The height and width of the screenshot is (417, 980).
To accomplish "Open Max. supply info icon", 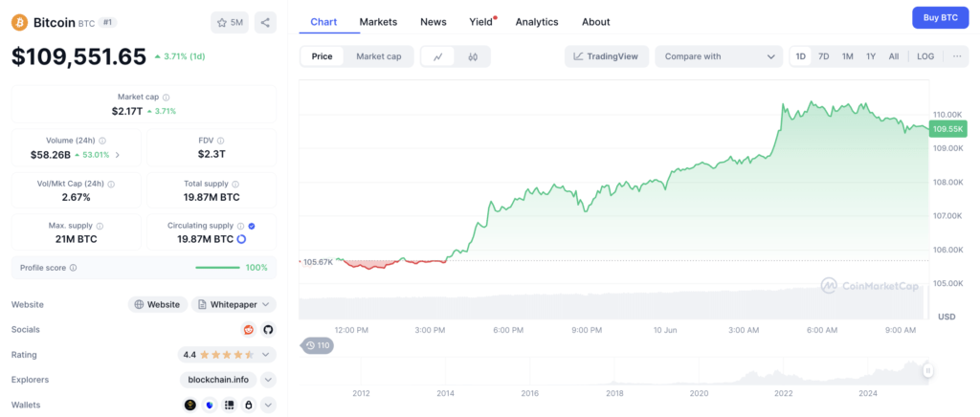I will (x=100, y=226).
